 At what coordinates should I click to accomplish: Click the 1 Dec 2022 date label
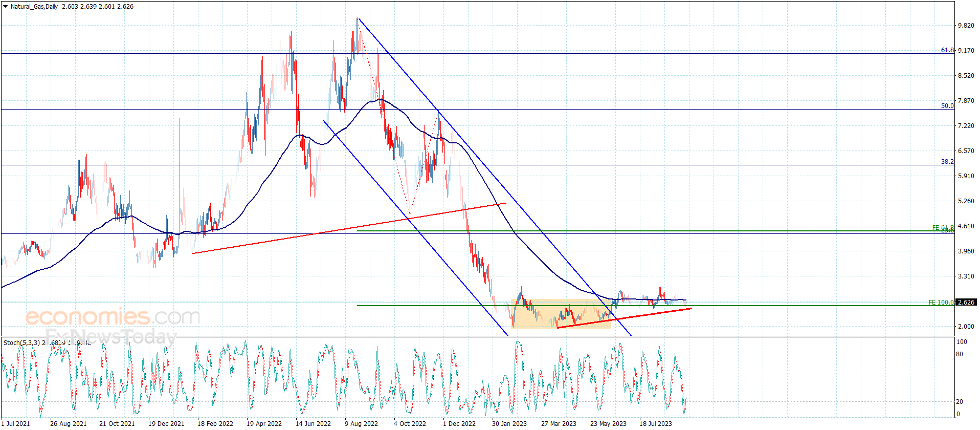(x=459, y=423)
